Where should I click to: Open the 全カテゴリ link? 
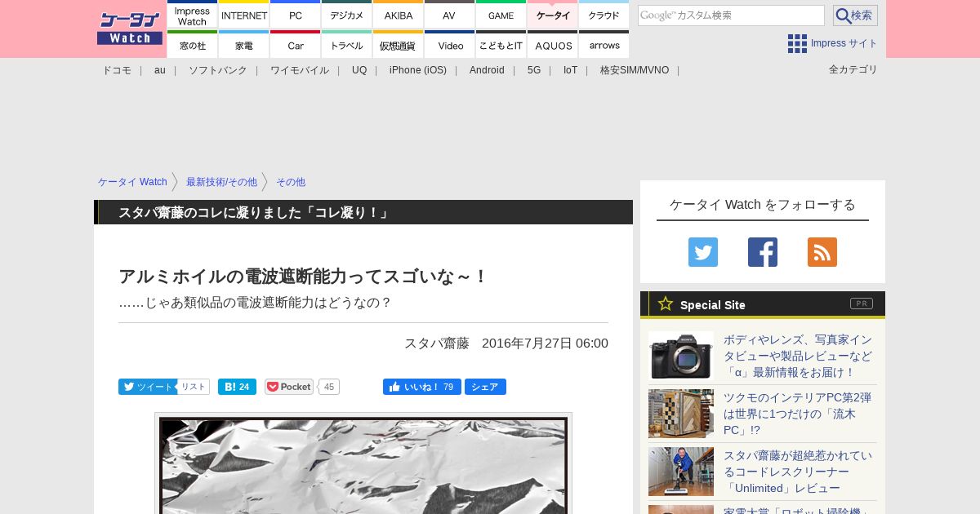[853, 69]
